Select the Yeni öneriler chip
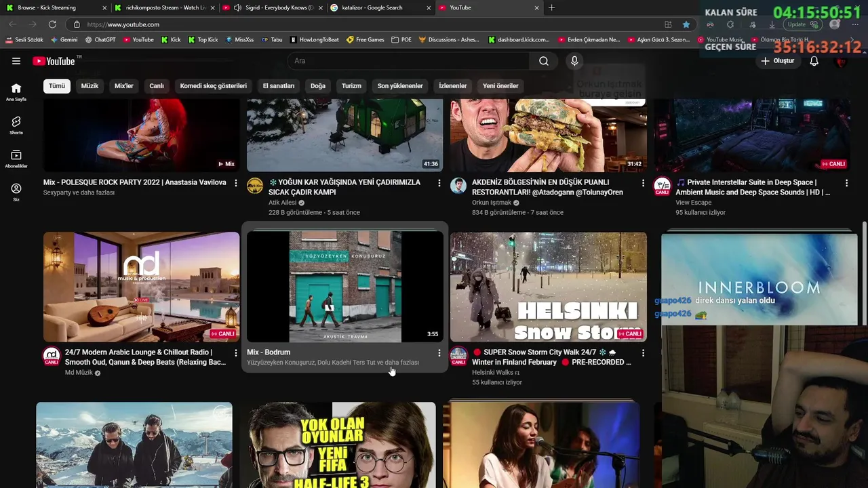 click(500, 86)
